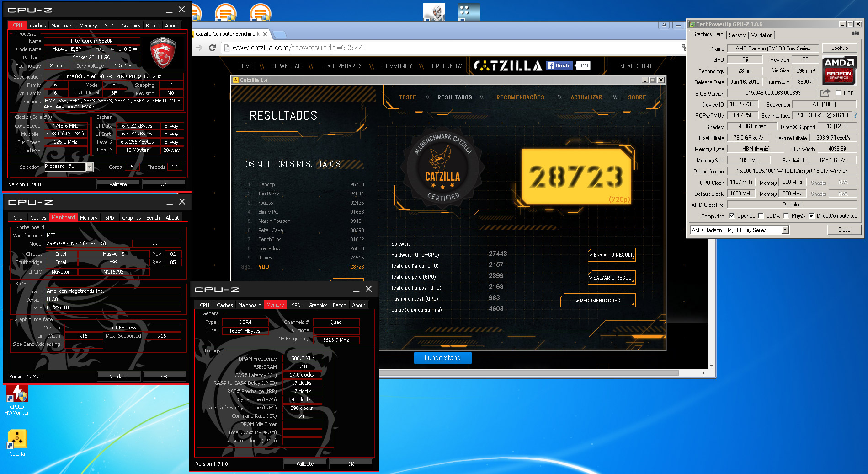Click the GPU-Z title bar app icon
This screenshot has height=474, width=868.
coord(692,24)
